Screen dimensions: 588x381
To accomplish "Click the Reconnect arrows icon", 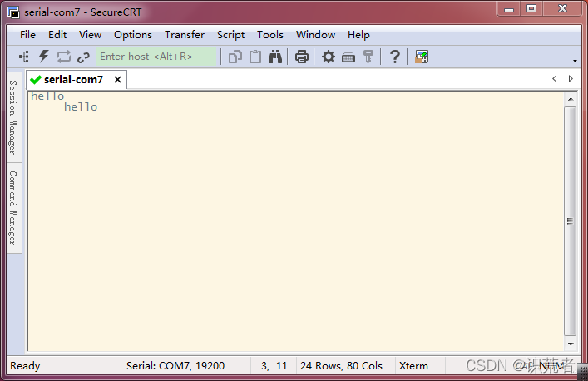I will [64, 57].
